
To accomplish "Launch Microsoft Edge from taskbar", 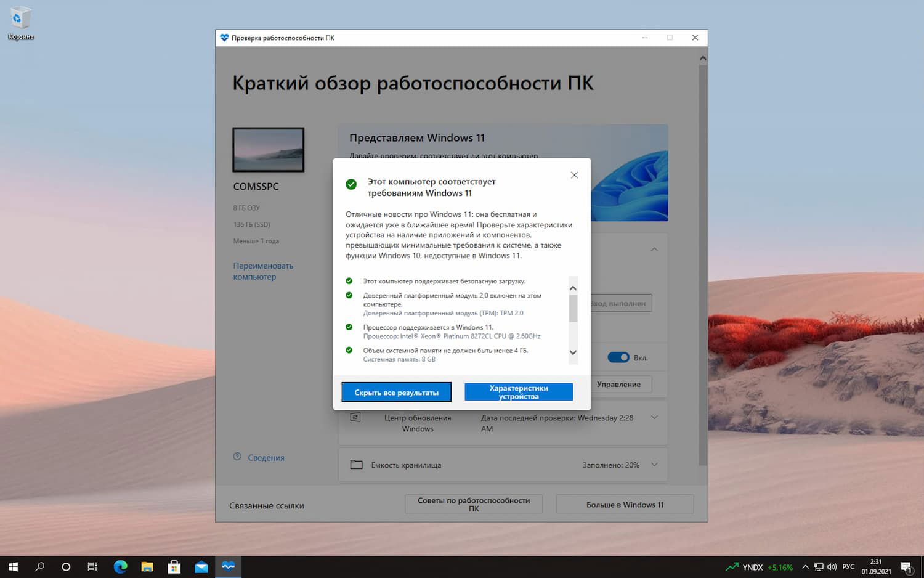I will (x=121, y=567).
